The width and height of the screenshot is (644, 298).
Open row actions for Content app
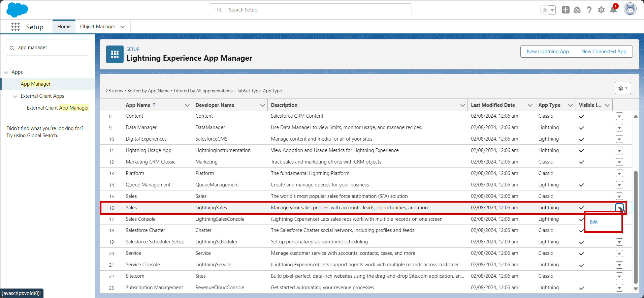click(x=619, y=116)
